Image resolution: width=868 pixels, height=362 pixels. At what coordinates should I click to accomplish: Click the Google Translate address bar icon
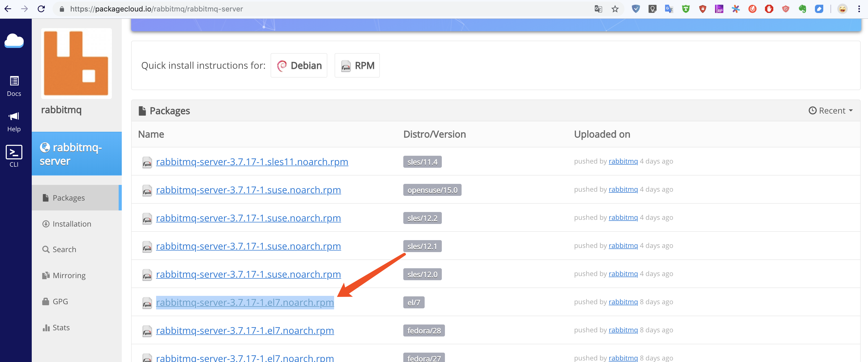tap(598, 9)
